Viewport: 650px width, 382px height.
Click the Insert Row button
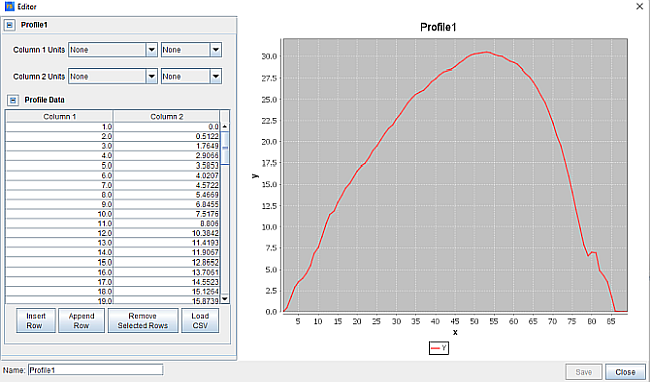coord(36,320)
